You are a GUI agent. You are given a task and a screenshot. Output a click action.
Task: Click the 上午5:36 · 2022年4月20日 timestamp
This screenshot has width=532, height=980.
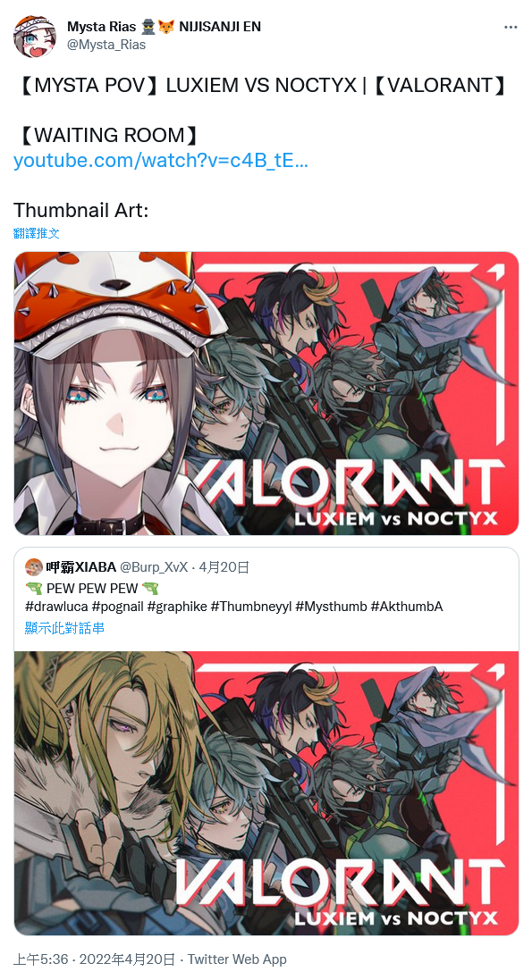coord(94,959)
